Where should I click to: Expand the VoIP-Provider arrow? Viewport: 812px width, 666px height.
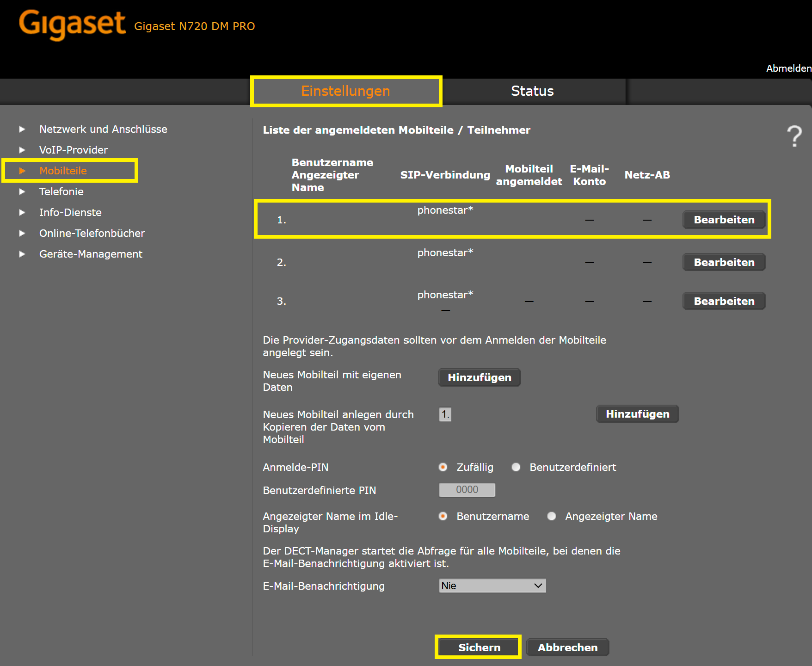[22, 150]
